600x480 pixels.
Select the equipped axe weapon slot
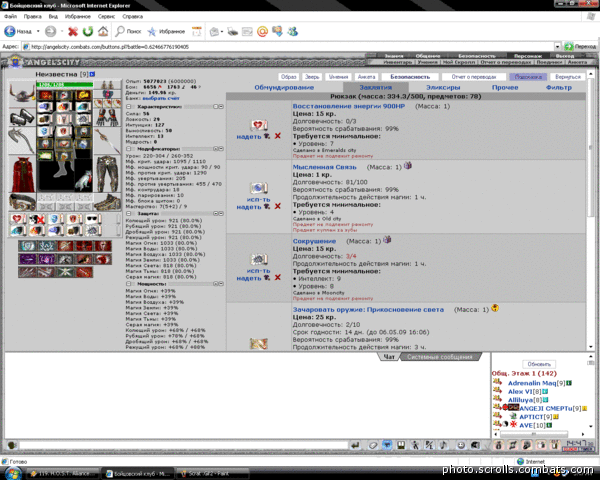(22, 141)
